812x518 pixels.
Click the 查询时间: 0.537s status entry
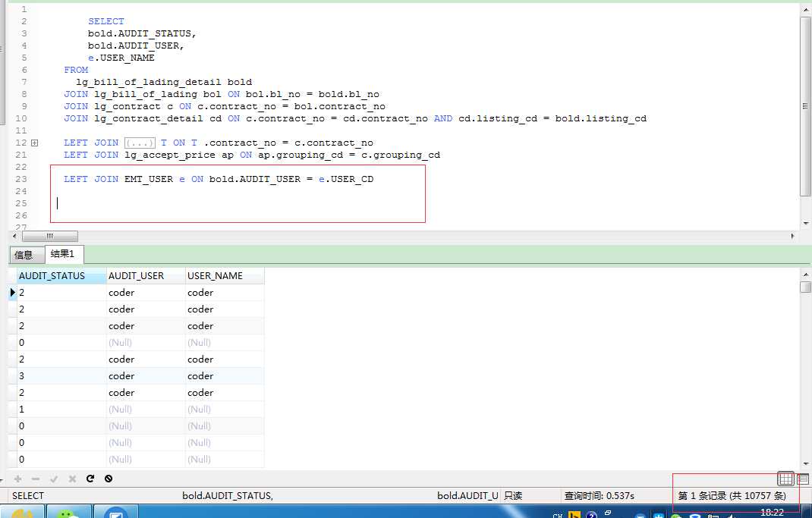(x=600, y=496)
